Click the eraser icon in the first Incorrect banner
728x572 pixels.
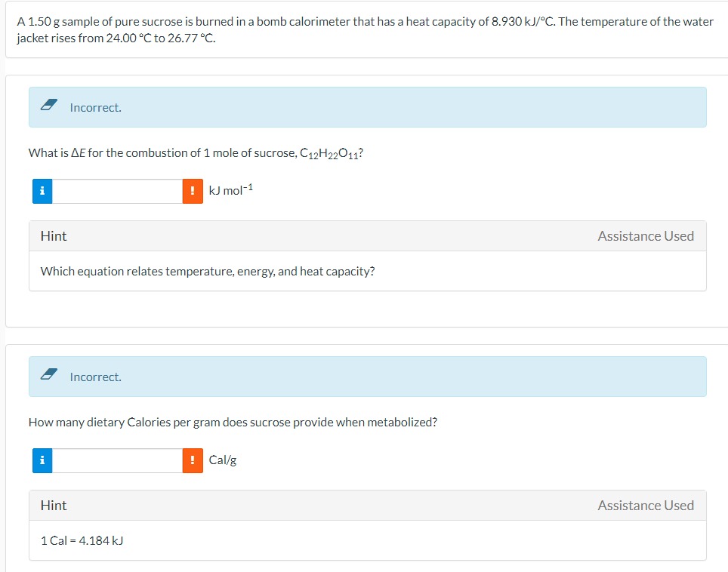point(49,105)
